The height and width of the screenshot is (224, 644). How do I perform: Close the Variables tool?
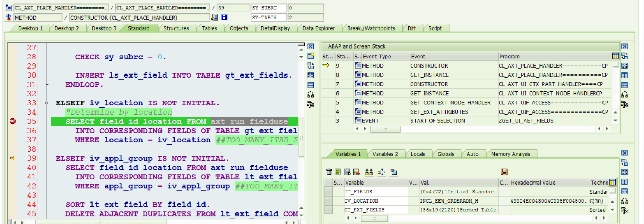tap(624, 153)
